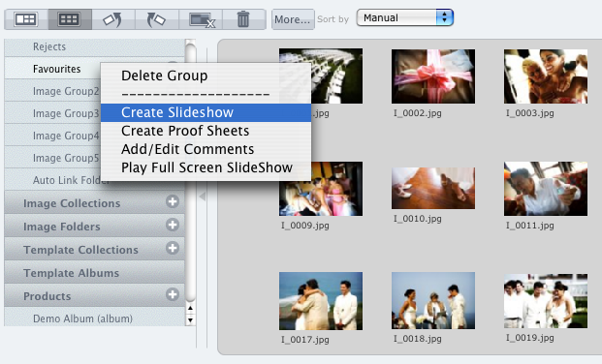The width and height of the screenshot is (602, 364).
Task: Click the I_0010.jpg filename label
Action: (418, 219)
